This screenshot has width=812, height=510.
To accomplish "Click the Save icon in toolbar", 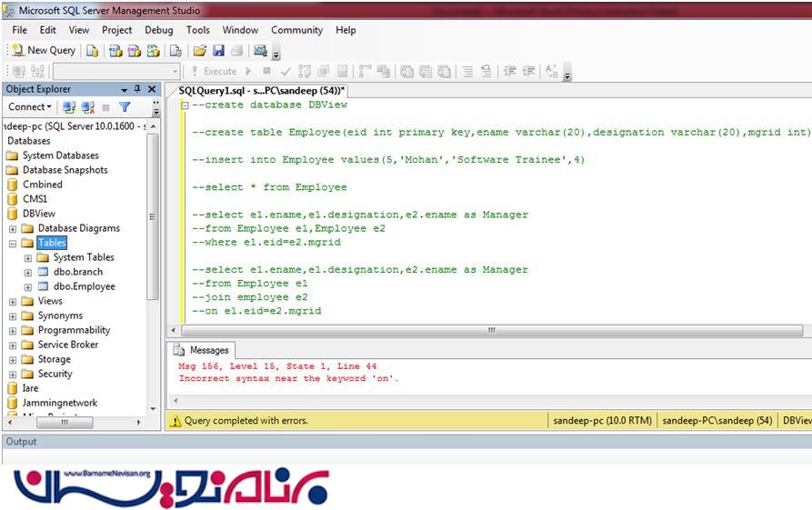I will pos(218,51).
